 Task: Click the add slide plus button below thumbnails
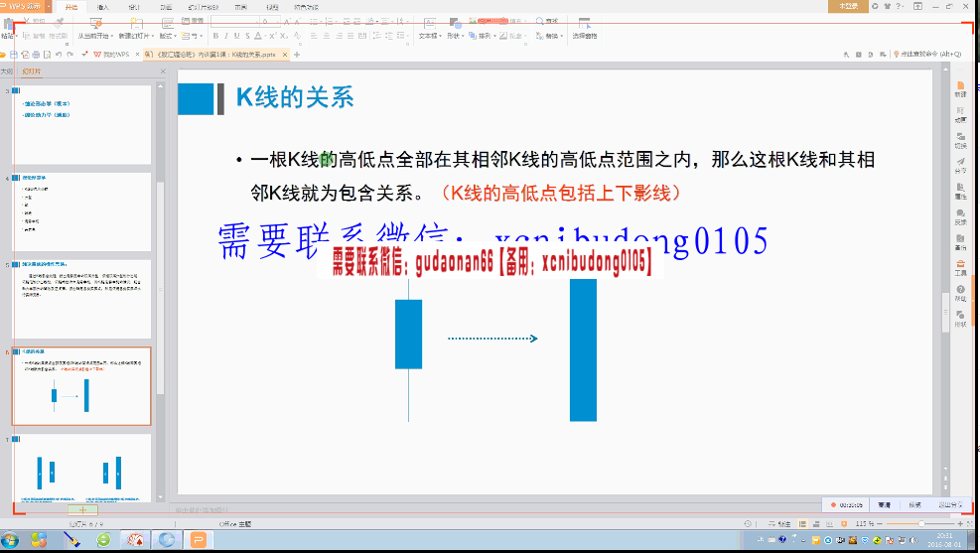pyautogui.click(x=82, y=510)
